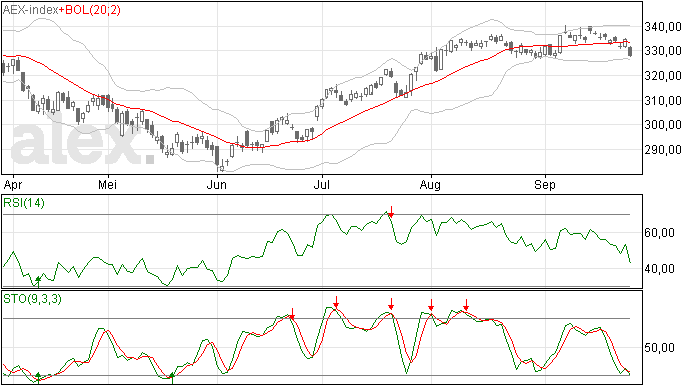Click the RSI(14) indicator label
This screenshot has width=690, height=387.
point(24,203)
